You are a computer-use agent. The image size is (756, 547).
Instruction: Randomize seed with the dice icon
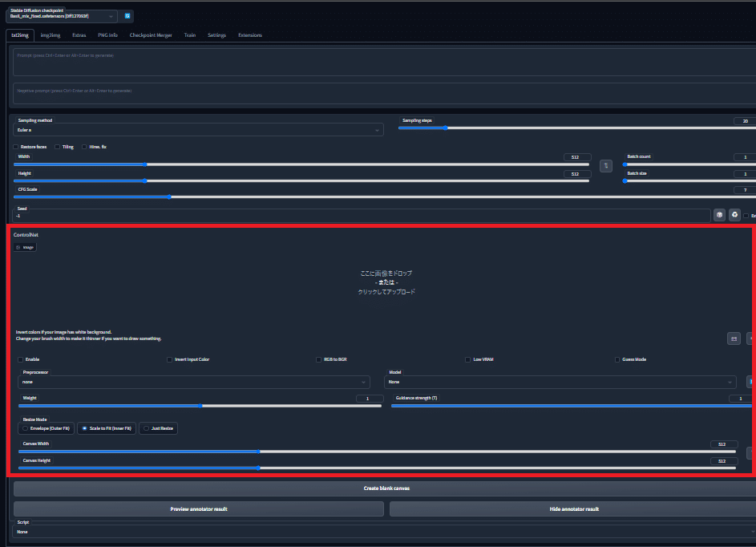click(x=719, y=215)
